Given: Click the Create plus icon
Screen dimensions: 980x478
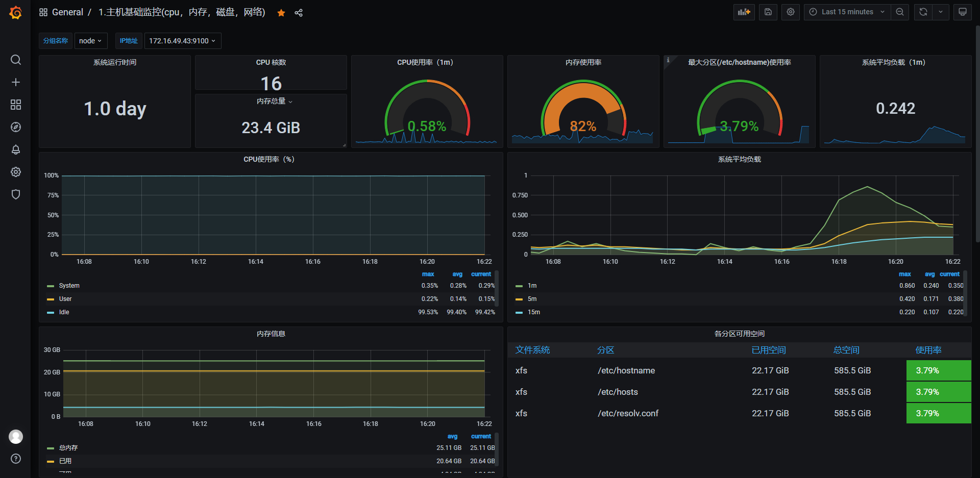Looking at the screenshot, I should (16, 82).
